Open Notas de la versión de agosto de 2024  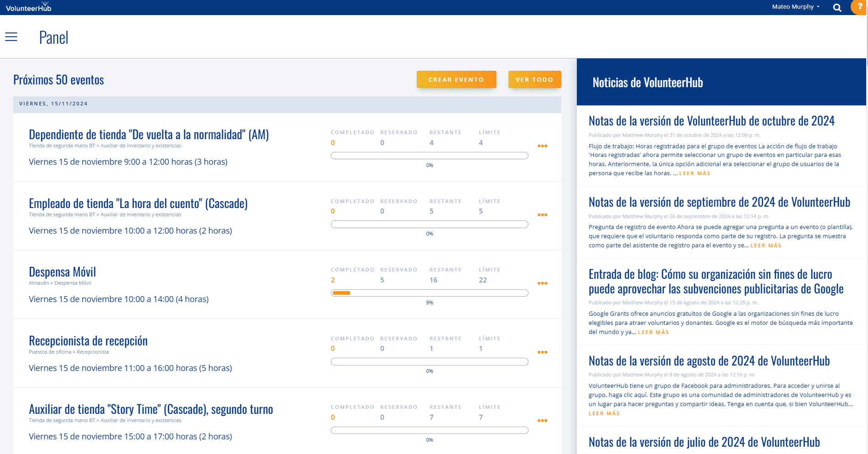click(x=709, y=361)
